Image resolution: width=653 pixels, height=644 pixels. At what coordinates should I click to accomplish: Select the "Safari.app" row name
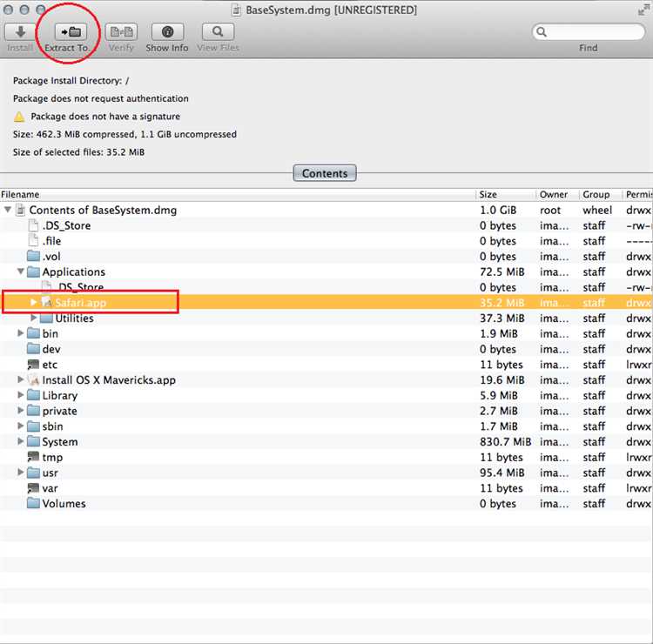[x=81, y=303]
